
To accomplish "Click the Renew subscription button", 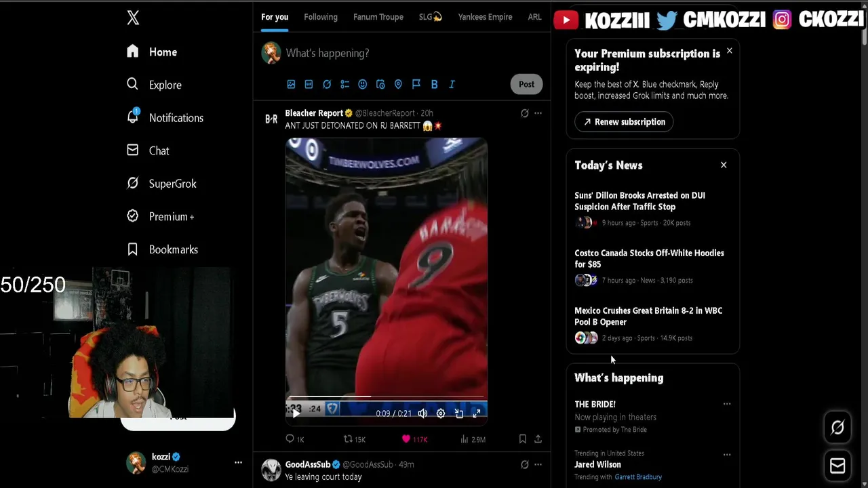I will click(624, 122).
